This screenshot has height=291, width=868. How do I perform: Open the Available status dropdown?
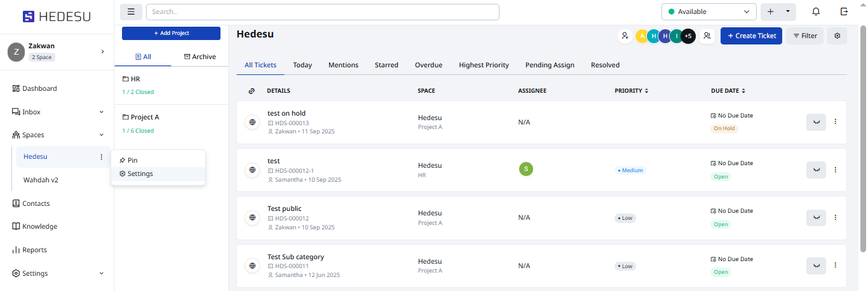click(709, 11)
